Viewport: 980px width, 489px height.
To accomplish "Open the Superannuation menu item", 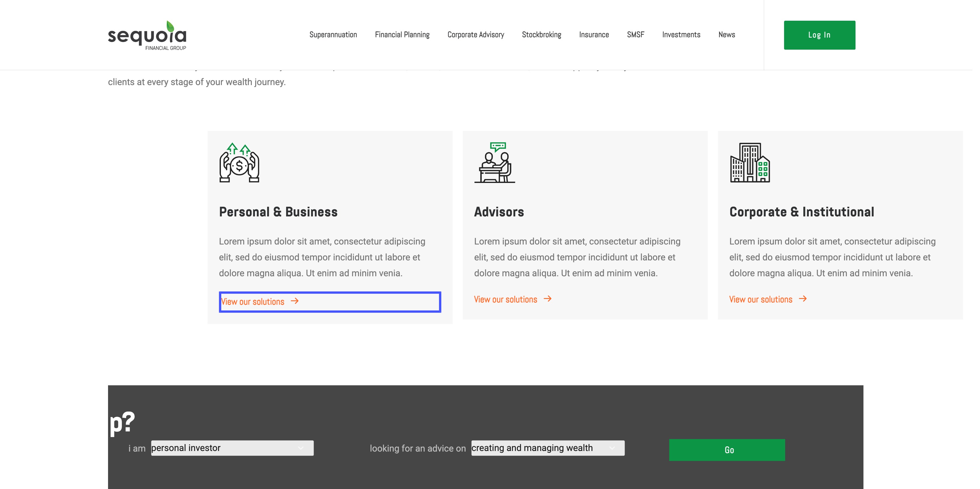I will click(x=333, y=35).
